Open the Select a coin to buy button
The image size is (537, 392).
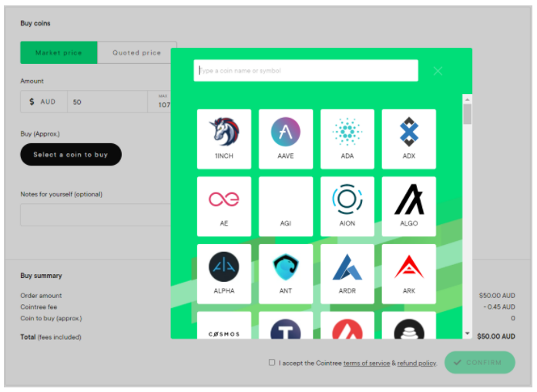click(71, 154)
